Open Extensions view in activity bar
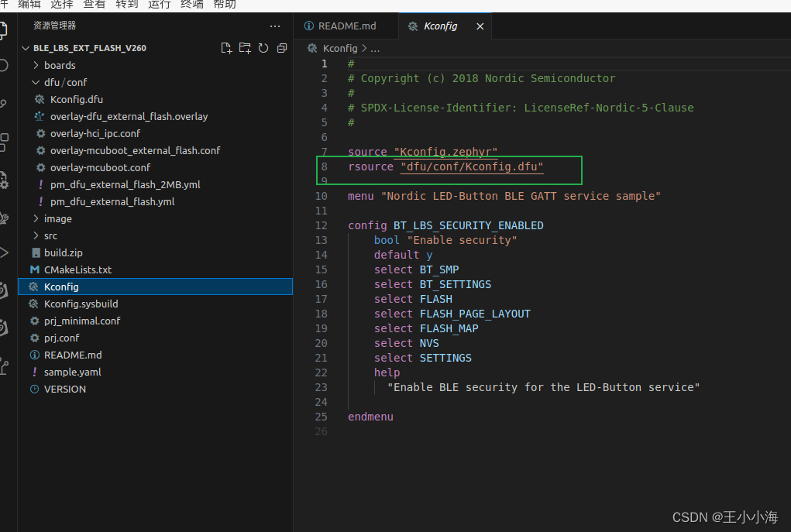 (x=3, y=142)
